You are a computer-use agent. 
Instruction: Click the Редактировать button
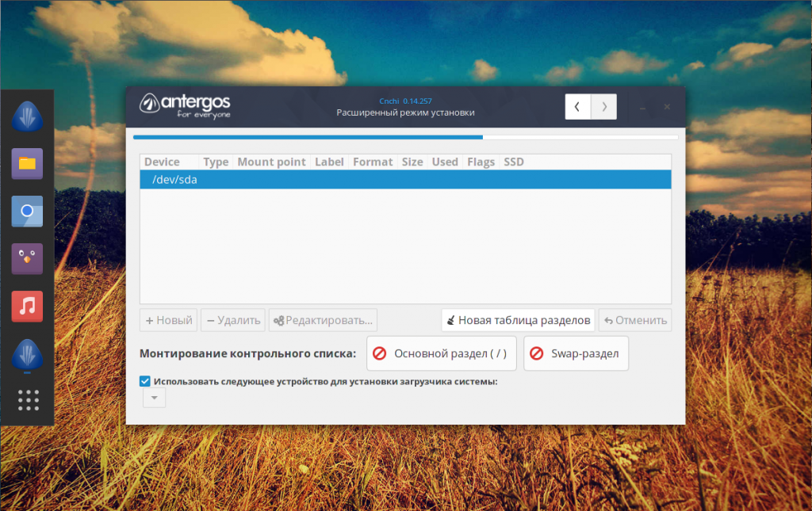click(323, 320)
